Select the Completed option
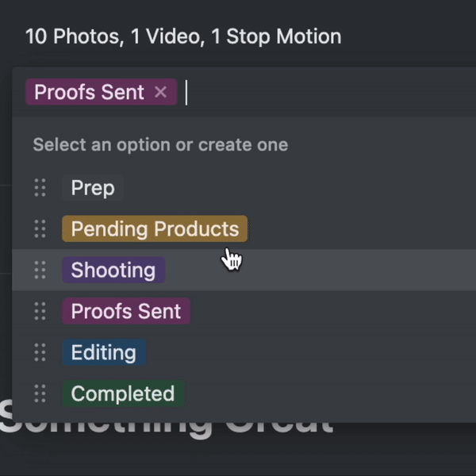This screenshot has width=476, height=476. coord(123,394)
